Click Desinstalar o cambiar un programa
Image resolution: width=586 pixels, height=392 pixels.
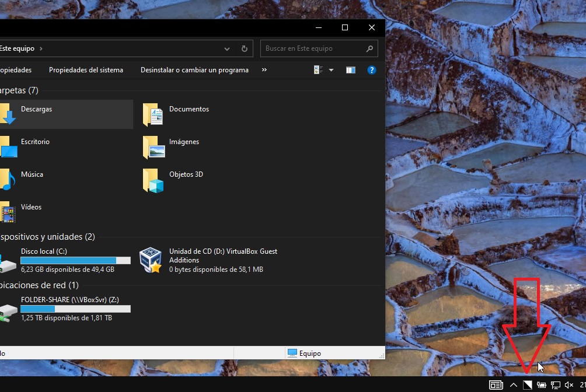pyautogui.click(x=194, y=70)
